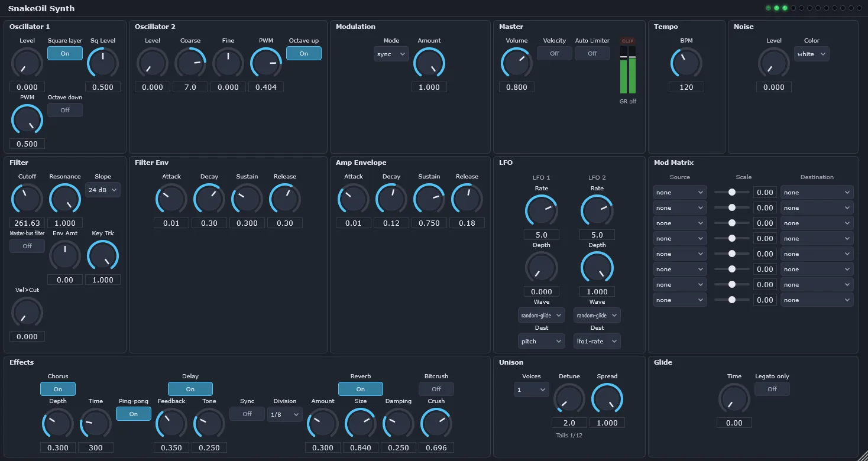868x461 pixels.
Task: Toggle Oscillator 1 Square layer button
Action: coord(65,53)
